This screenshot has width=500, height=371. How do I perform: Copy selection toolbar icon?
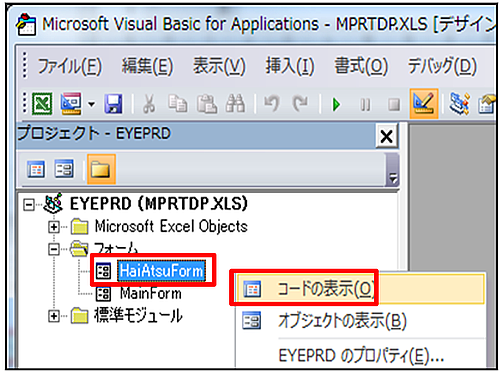click(x=177, y=104)
